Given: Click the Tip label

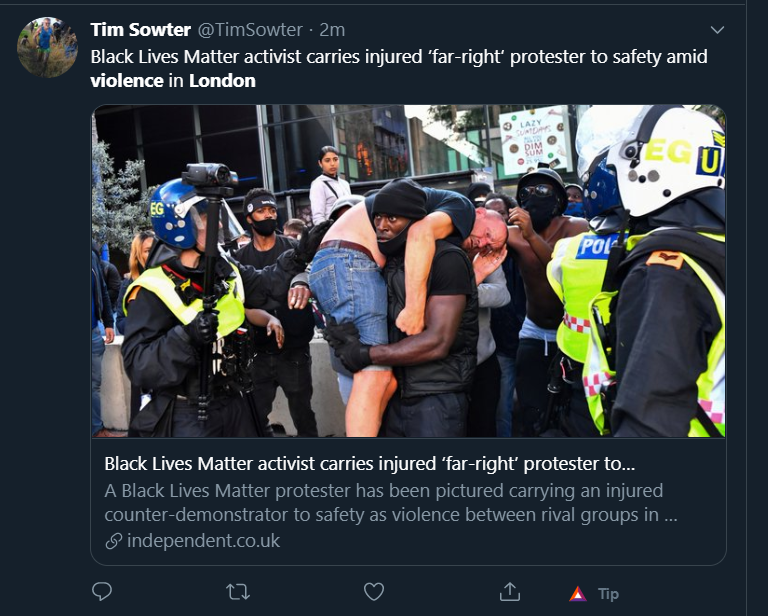Looking at the screenshot, I should [608, 594].
